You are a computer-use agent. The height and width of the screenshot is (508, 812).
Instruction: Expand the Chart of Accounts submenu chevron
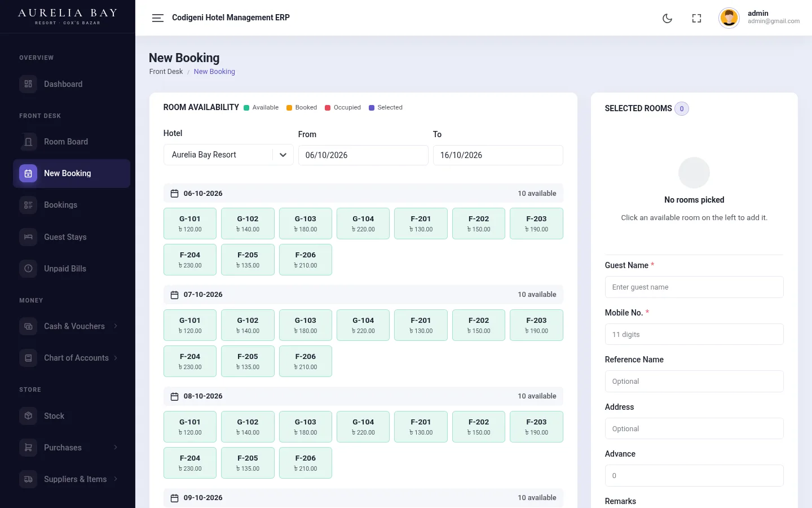point(116,358)
